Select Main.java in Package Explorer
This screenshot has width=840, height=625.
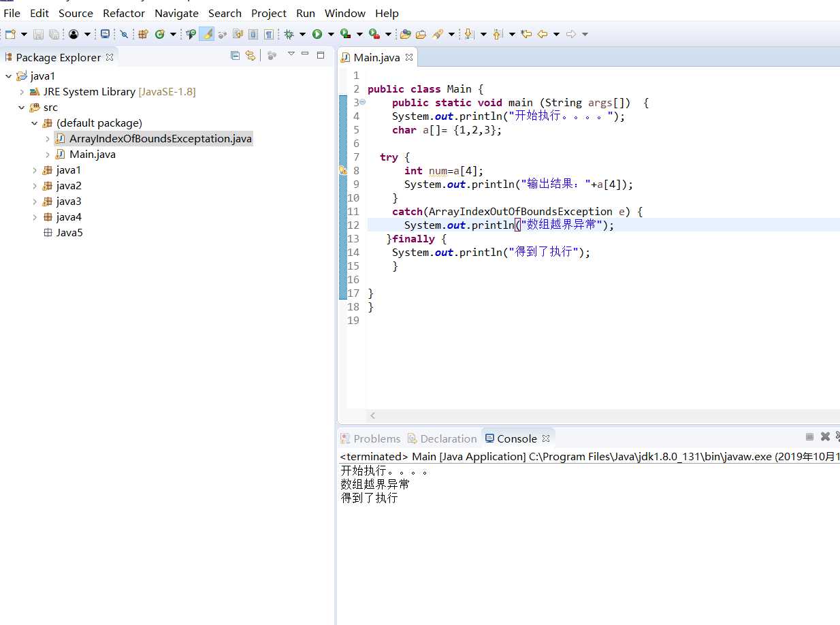[x=92, y=155]
